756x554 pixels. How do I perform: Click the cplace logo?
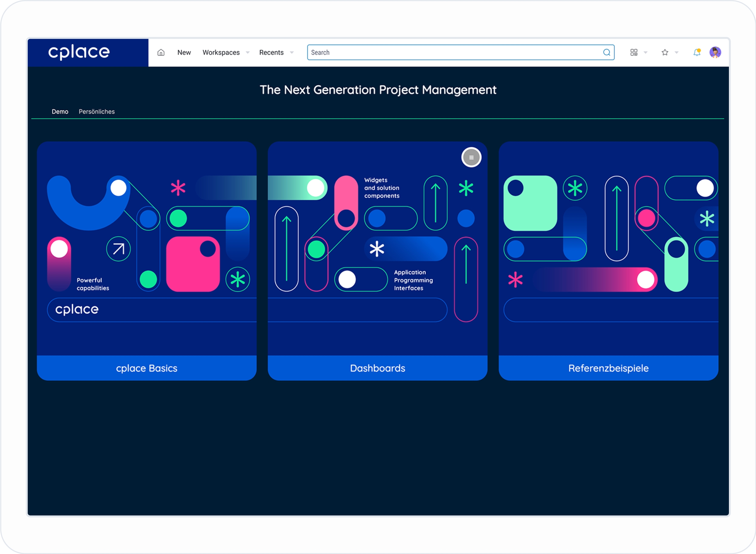[79, 52]
